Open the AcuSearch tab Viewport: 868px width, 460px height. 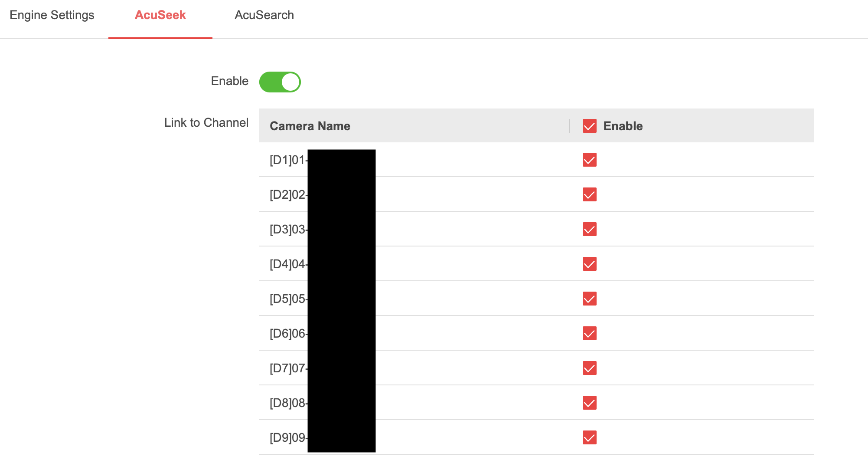[264, 15]
